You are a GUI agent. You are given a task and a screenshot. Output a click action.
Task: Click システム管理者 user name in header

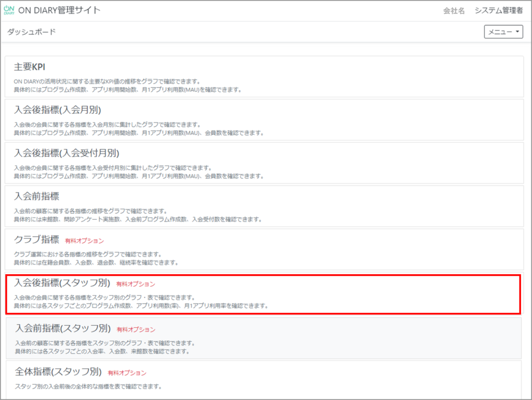(499, 11)
